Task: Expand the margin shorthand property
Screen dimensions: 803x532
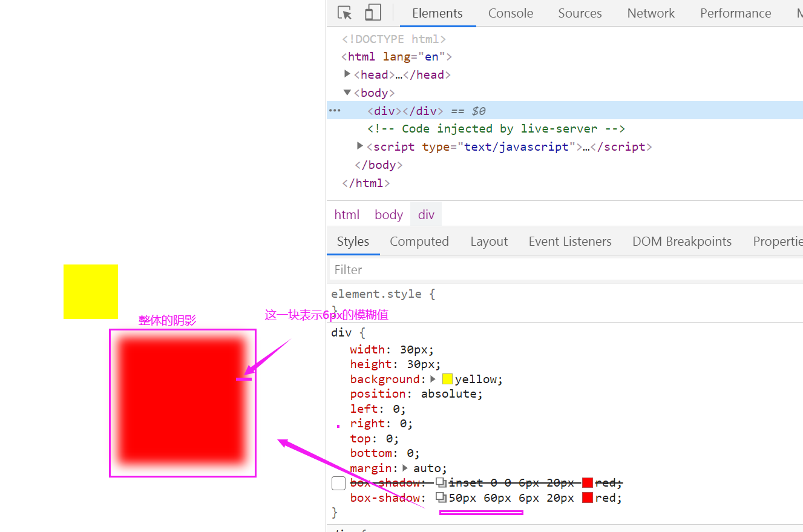Action: pos(405,468)
